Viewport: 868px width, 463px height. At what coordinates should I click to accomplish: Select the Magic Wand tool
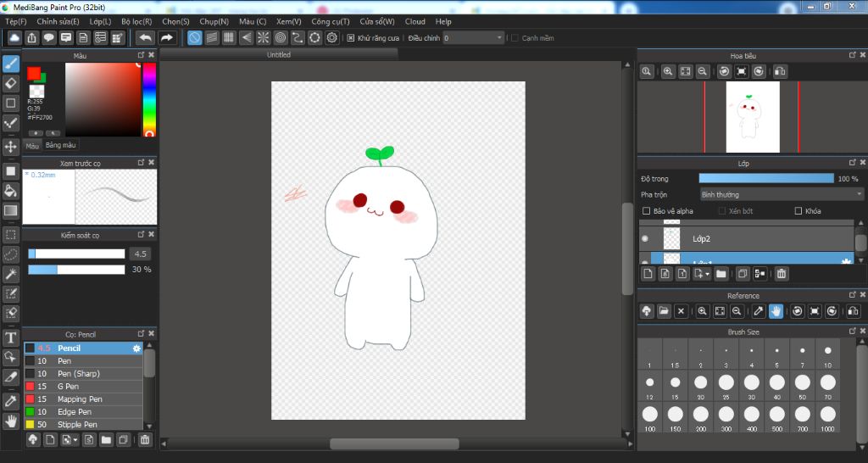10,274
